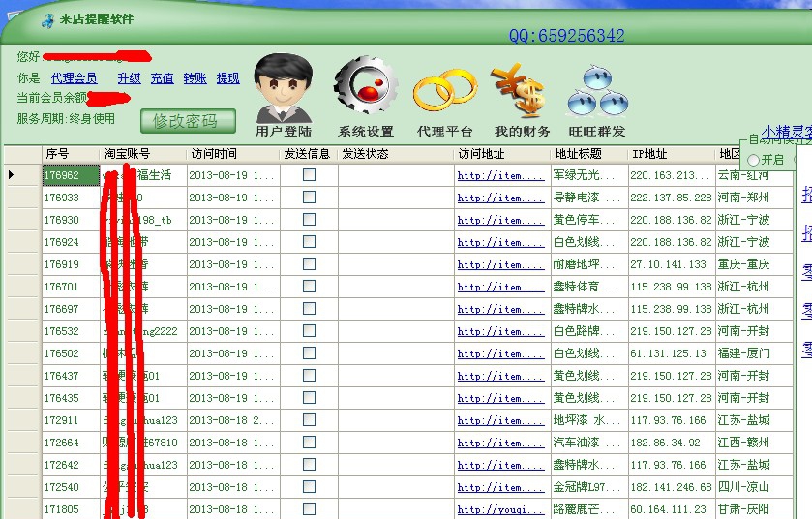Check 发送信息 box for row 176962
This screenshot has height=519, width=812.
click(x=309, y=175)
